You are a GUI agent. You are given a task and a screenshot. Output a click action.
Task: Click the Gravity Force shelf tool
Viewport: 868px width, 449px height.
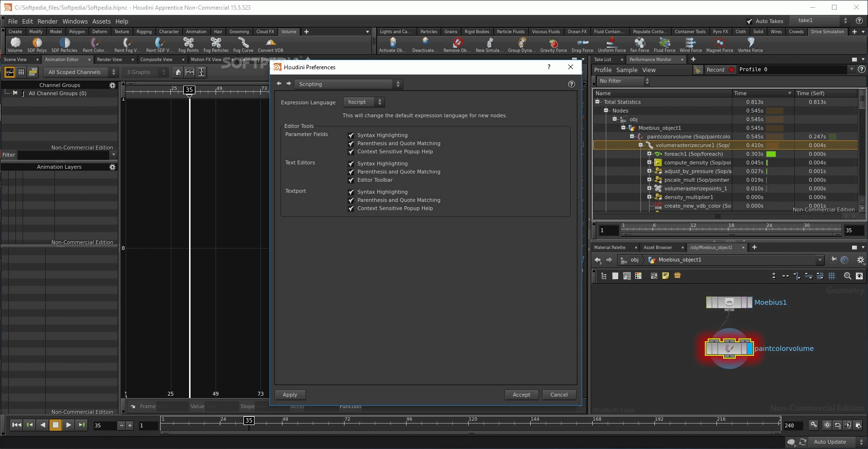(553, 45)
